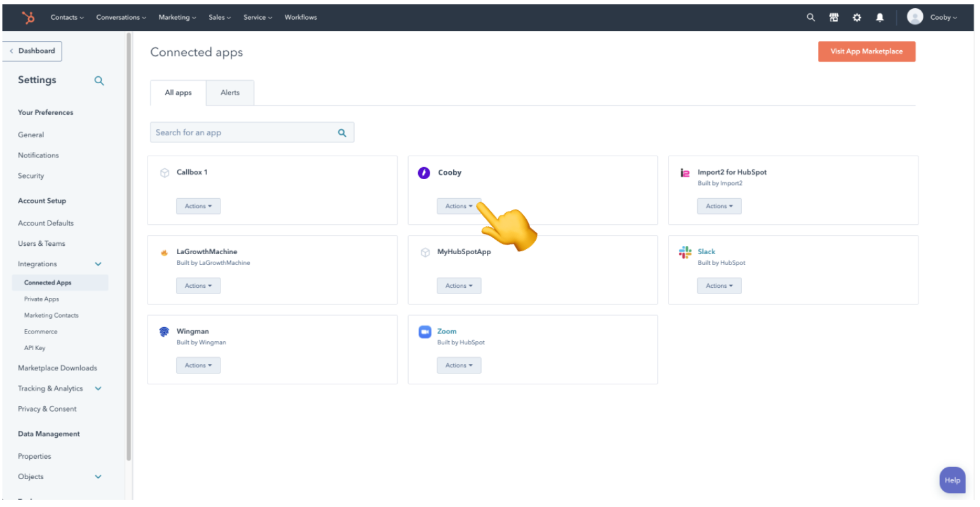Open General preferences
This screenshot has height=507, width=980.
pyautogui.click(x=31, y=135)
